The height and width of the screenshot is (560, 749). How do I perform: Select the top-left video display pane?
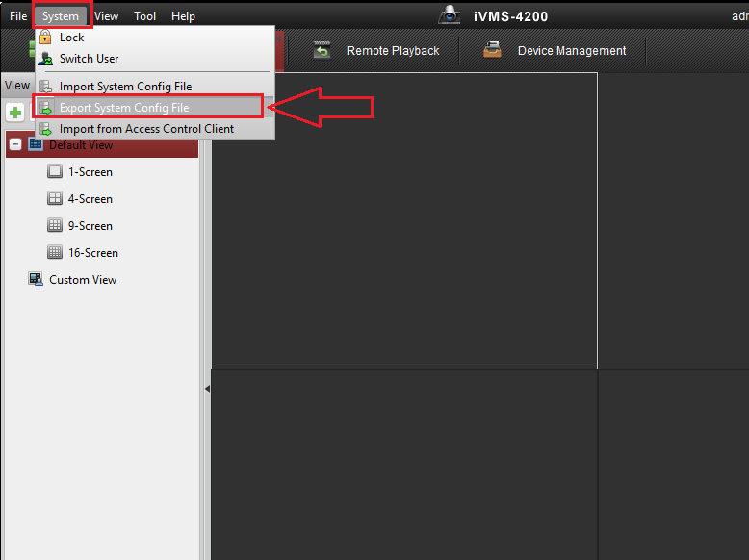pos(404,221)
